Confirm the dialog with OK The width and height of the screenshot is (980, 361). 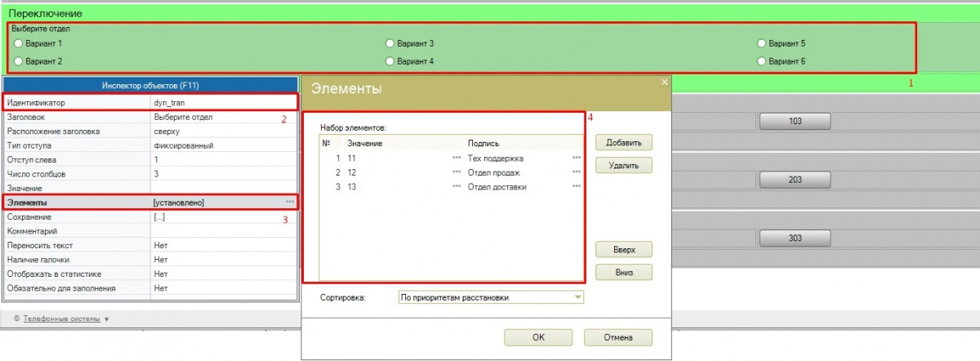tap(538, 337)
